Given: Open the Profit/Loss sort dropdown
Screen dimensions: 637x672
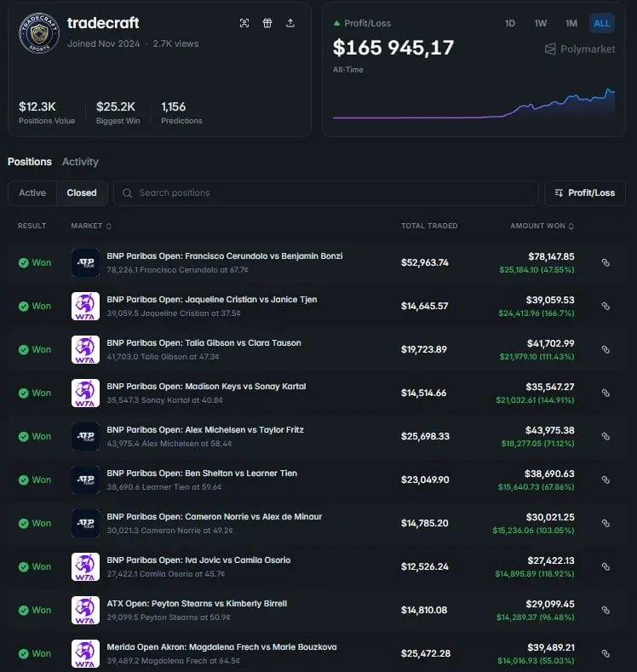Looking at the screenshot, I should (x=585, y=192).
